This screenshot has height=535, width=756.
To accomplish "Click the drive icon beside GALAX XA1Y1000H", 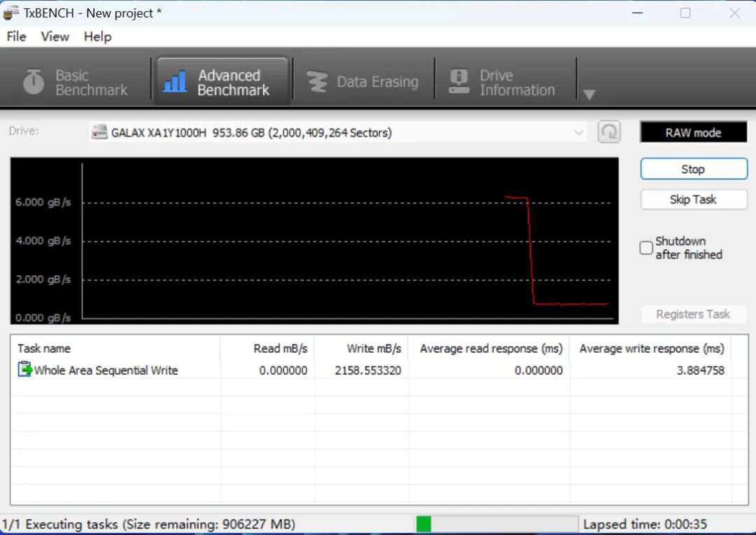I will pos(97,132).
